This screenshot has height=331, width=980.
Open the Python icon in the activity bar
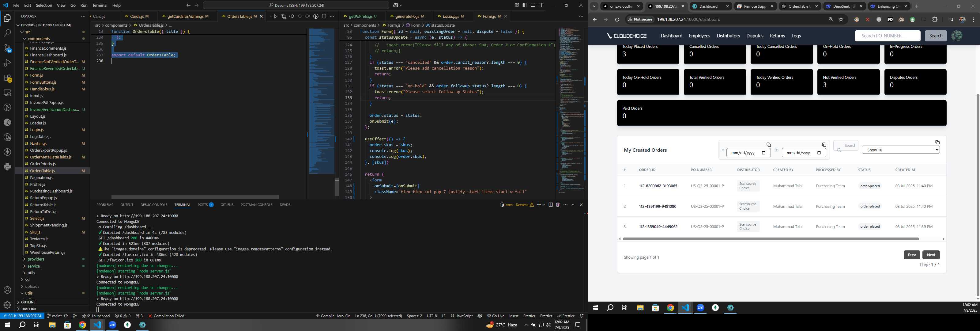click(7, 167)
